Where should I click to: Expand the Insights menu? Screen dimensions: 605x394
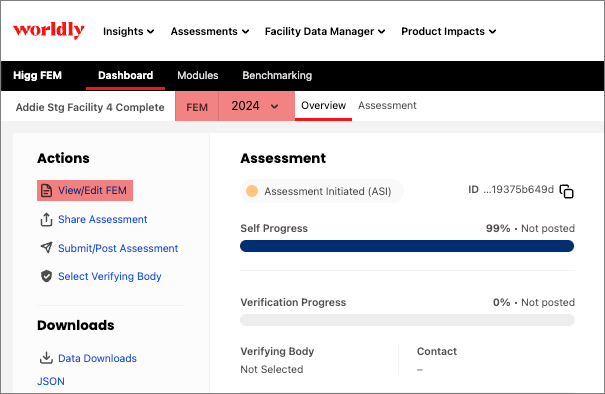coord(128,31)
